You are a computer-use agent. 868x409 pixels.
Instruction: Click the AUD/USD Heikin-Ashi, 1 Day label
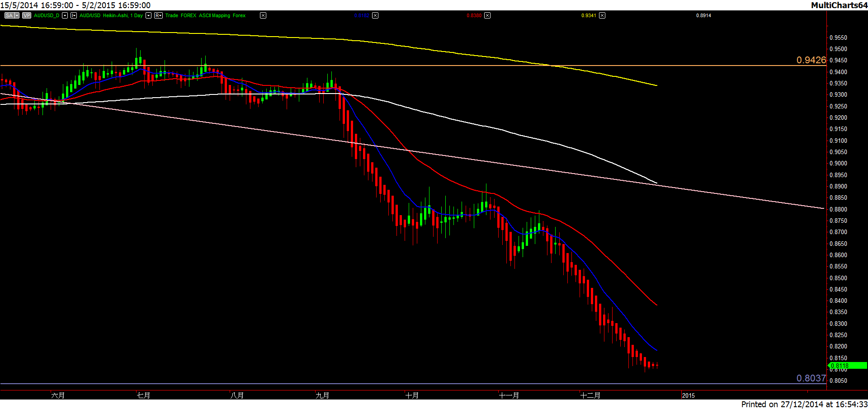(x=111, y=15)
